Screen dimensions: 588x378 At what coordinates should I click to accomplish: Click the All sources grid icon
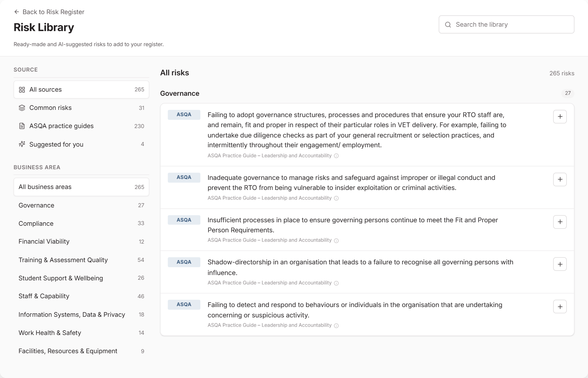[x=22, y=90]
